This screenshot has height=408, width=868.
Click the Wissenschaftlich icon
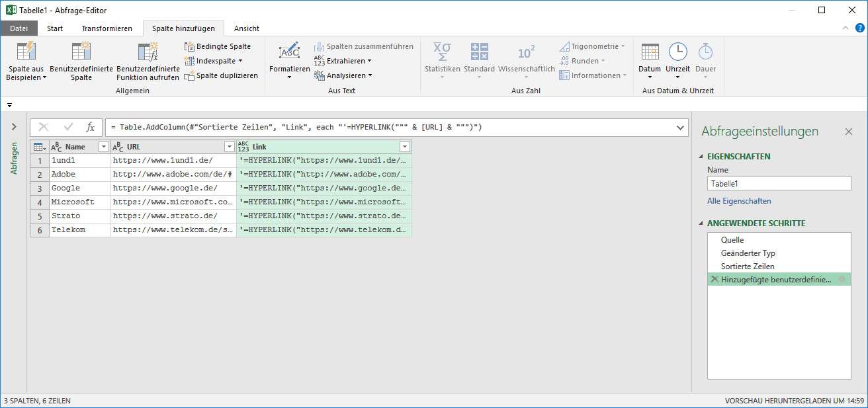click(x=526, y=52)
